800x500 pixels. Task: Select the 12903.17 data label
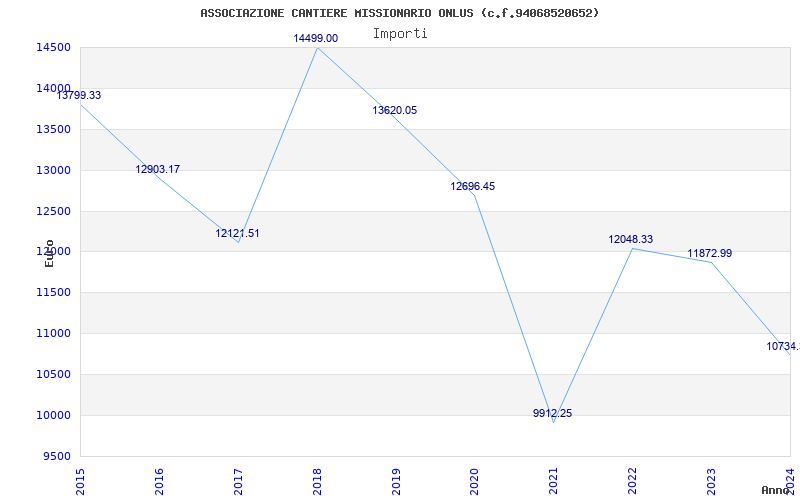point(158,169)
